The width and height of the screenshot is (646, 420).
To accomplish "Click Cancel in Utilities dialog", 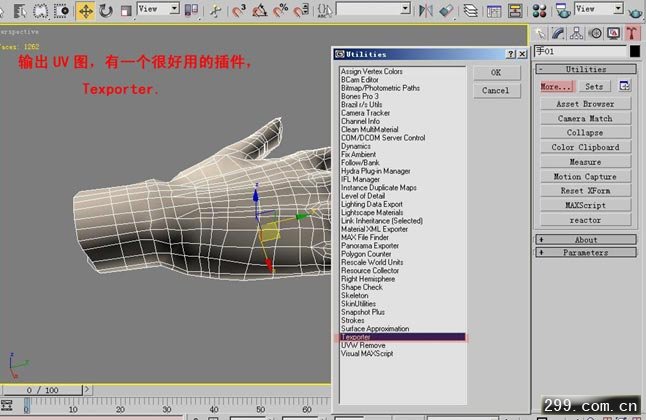I will (x=496, y=91).
